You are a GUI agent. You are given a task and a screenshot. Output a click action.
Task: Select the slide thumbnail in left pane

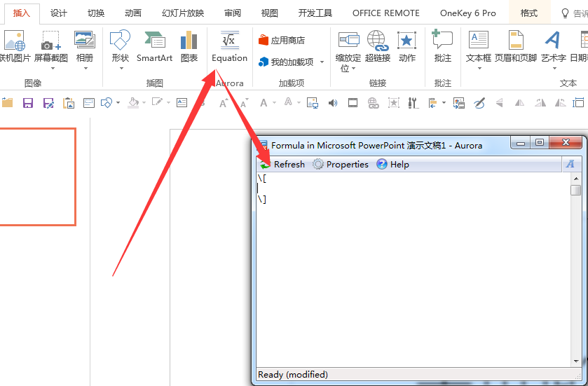(x=38, y=177)
